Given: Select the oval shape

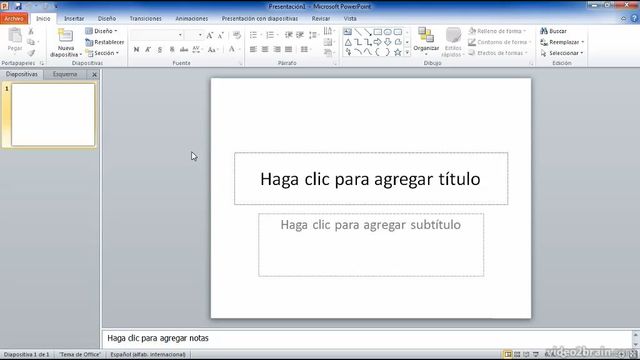Looking at the screenshot, I should [x=387, y=32].
